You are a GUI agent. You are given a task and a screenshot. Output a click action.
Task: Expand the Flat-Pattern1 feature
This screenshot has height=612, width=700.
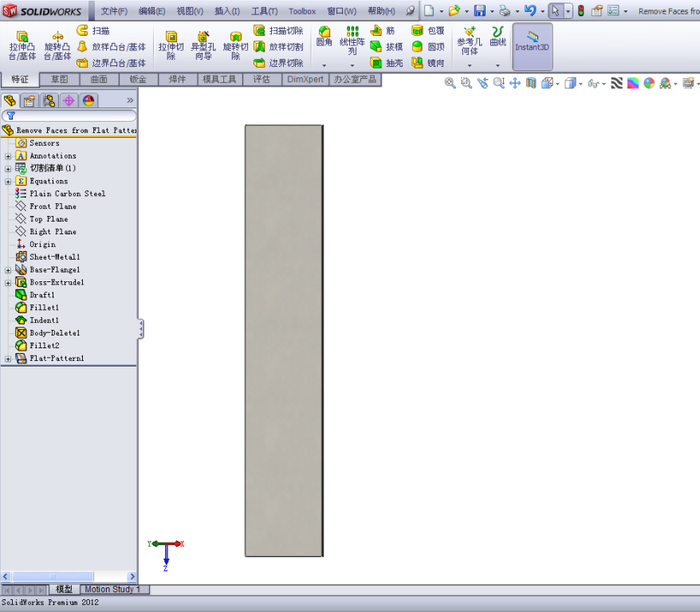(x=8, y=359)
